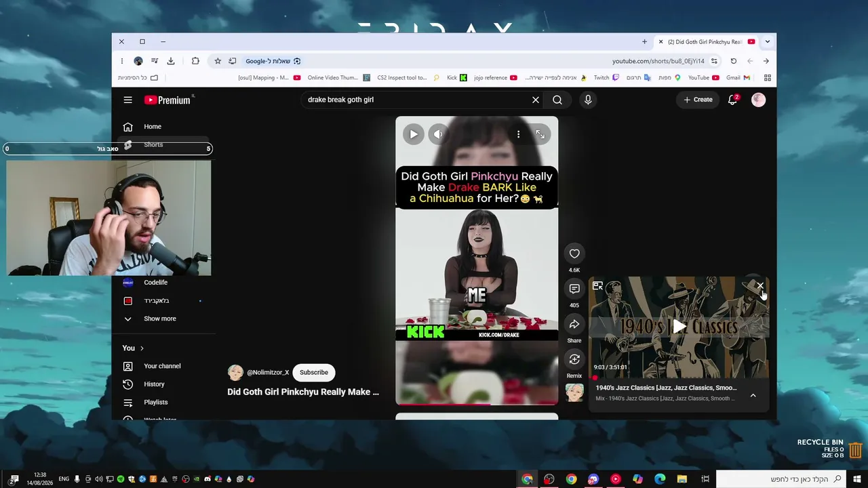The height and width of the screenshot is (488, 868).
Task: Open Microsoft Edge from the taskbar
Action: click(x=660, y=479)
